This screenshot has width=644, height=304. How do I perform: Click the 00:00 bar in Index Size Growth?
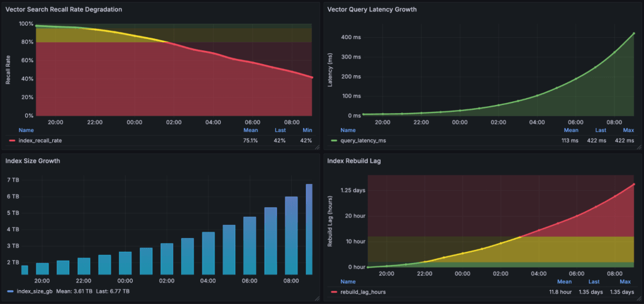point(125,263)
